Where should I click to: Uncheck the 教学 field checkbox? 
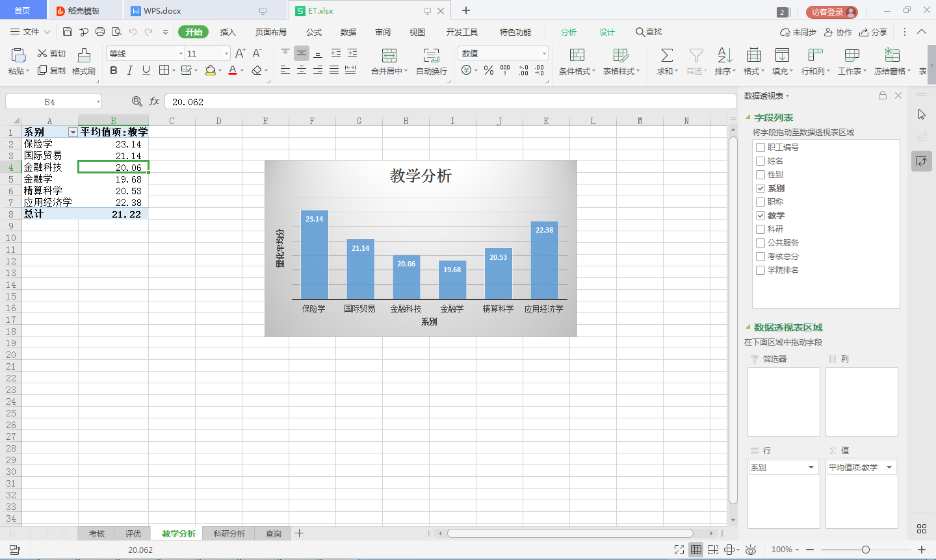click(x=760, y=216)
